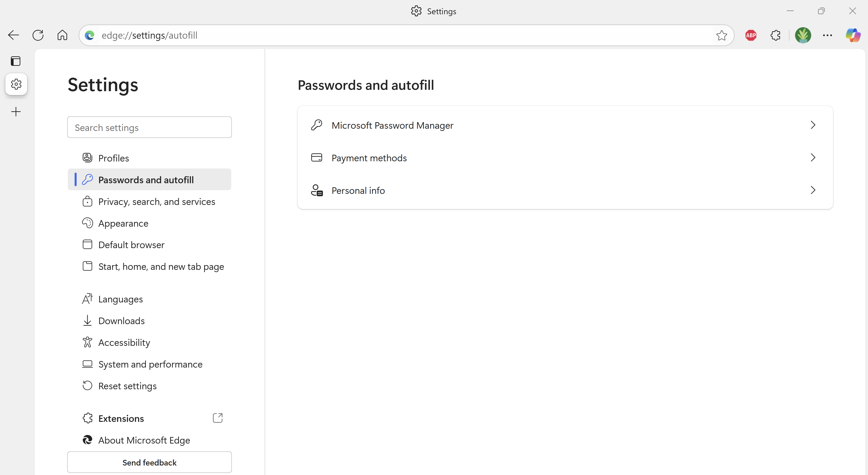The height and width of the screenshot is (475, 868).
Task: Open the tab actions panel icon
Action: (16, 61)
